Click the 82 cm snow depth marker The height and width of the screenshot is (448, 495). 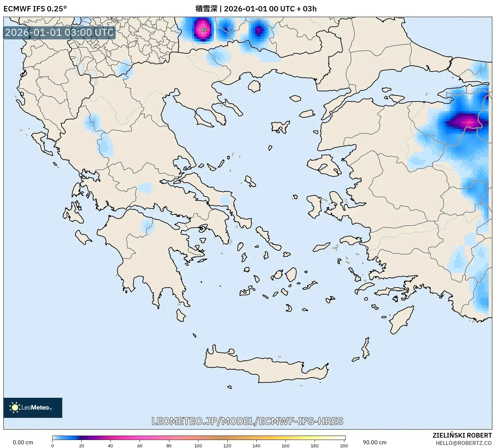click(203, 29)
